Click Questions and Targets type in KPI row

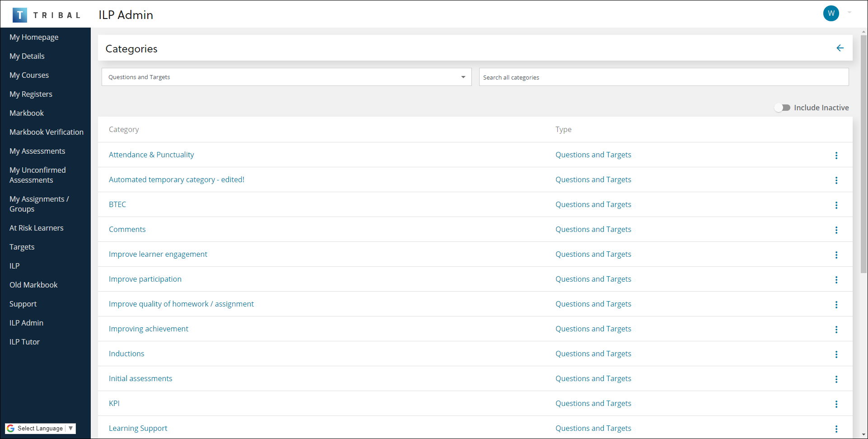pyautogui.click(x=593, y=403)
